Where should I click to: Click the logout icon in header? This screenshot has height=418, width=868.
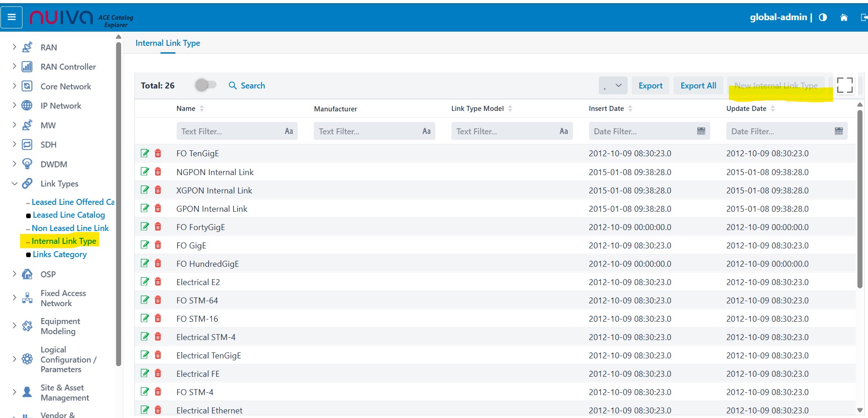[x=863, y=17]
